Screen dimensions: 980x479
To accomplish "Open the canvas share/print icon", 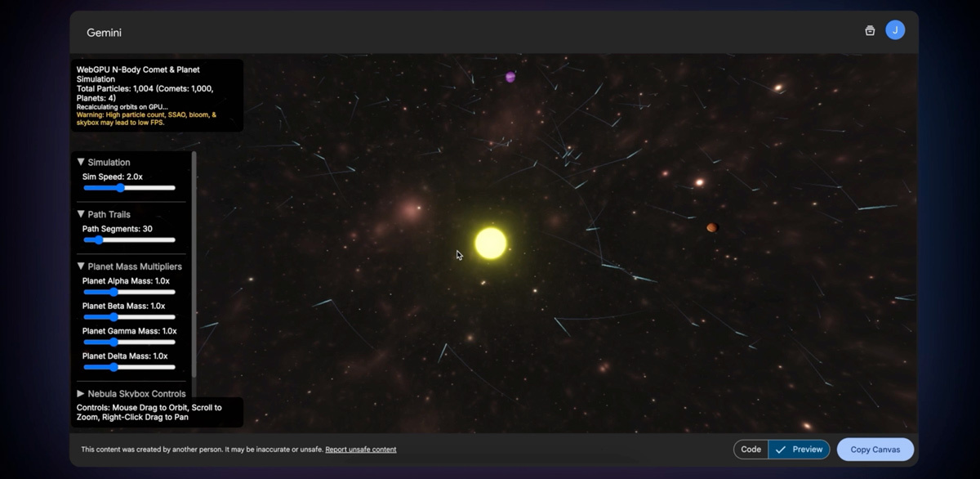I will pyautogui.click(x=870, y=31).
